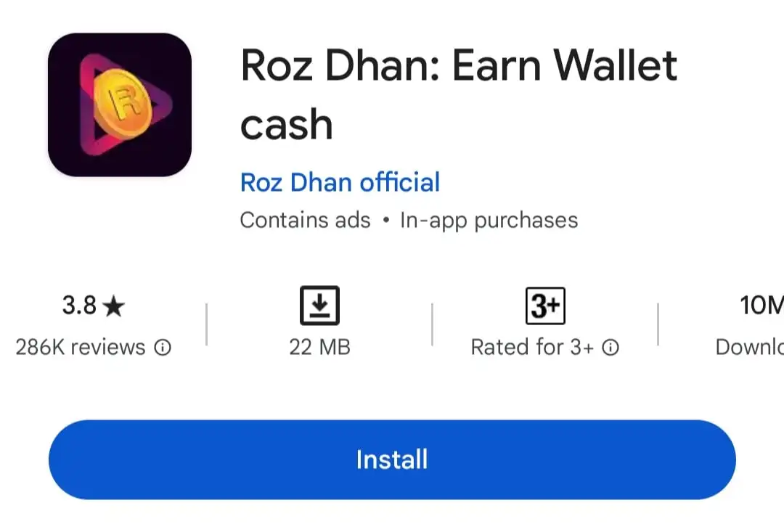Tap the 286K reviews label

point(80,347)
